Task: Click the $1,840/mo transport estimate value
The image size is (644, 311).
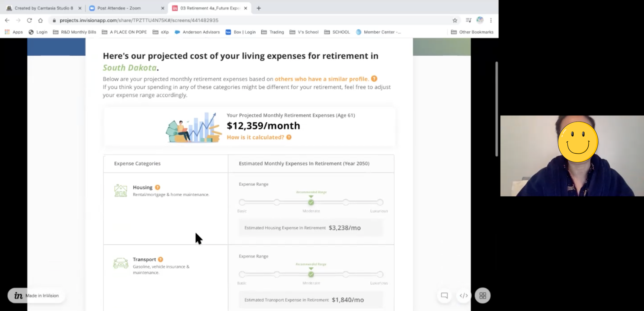Action: click(x=348, y=300)
